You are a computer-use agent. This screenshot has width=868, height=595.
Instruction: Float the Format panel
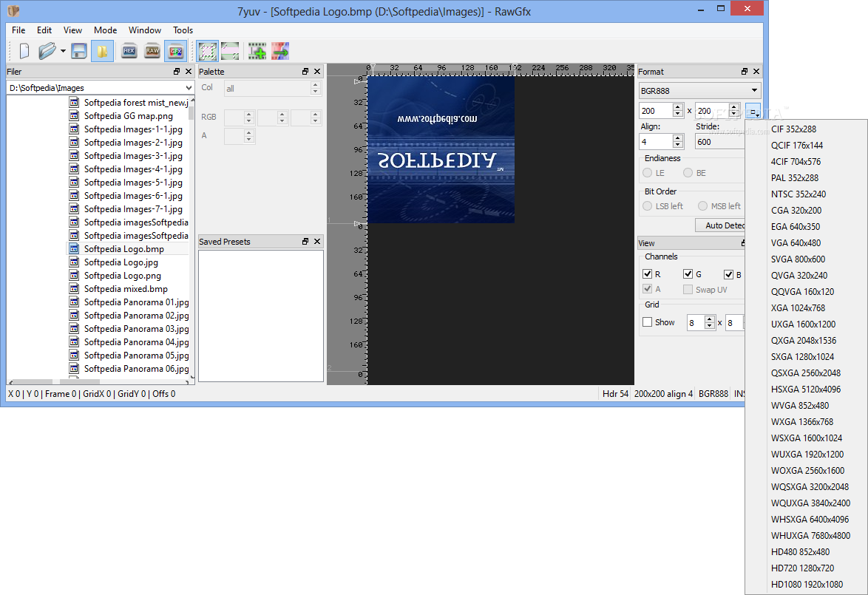point(744,72)
